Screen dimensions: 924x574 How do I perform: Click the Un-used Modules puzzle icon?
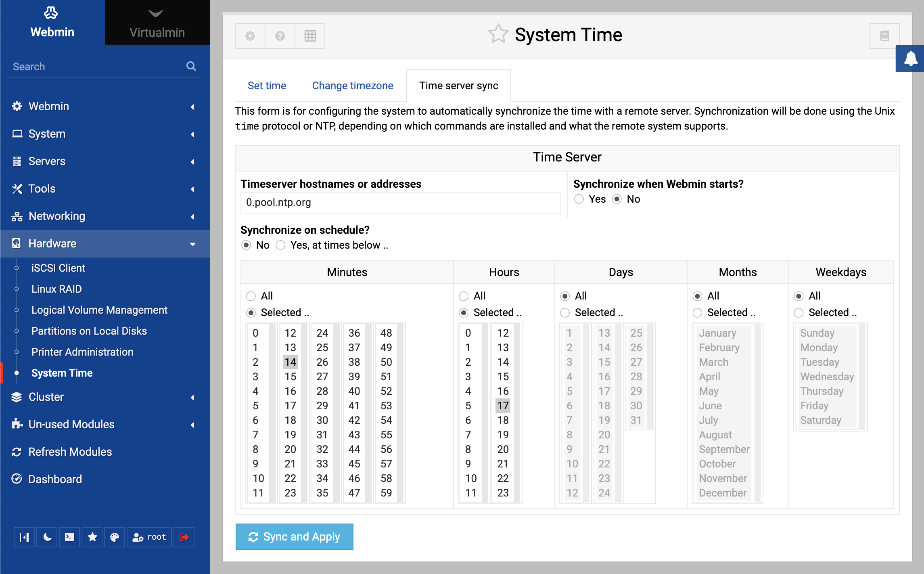click(17, 424)
